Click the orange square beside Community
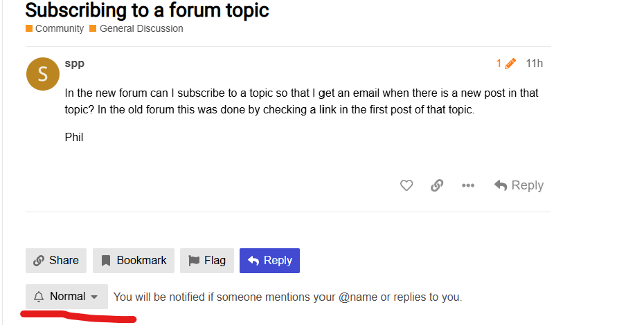This screenshot has height=325, width=644. [29, 28]
